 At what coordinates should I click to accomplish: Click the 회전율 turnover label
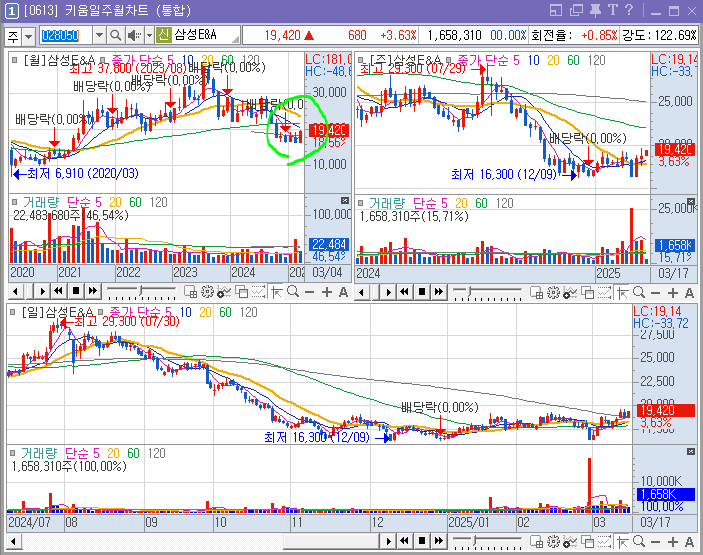552,35
